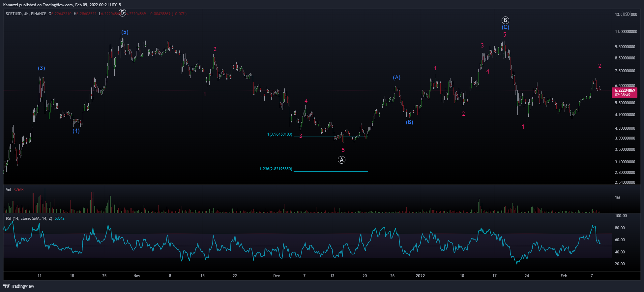Click the 20.00 RSI axis label
The image size is (644, 292).
pyautogui.click(x=620, y=264)
